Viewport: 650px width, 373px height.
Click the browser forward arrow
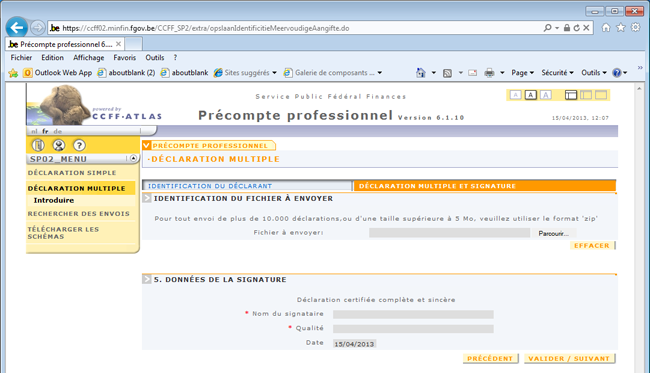point(38,28)
